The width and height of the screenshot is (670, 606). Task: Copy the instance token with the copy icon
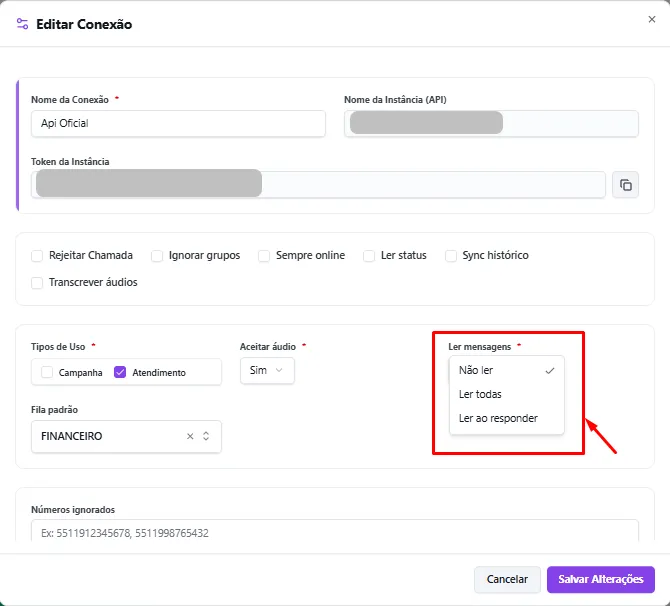tap(625, 185)
